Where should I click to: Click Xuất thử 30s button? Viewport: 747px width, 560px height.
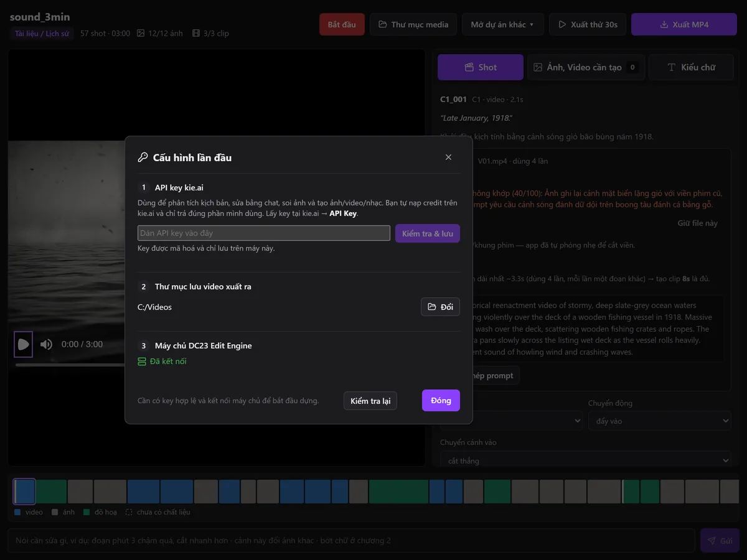tap(588, 24)
